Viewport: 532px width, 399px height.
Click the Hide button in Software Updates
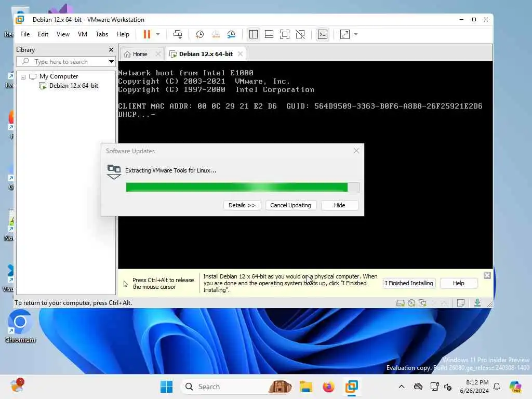tap(339, 205)
